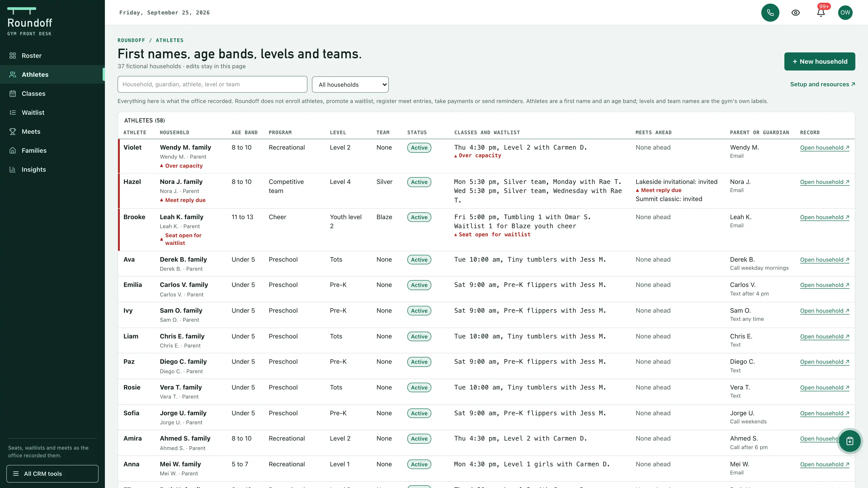
Task: Open household for Violet's row
Action: pyautogui.click(x=825, y=148)
